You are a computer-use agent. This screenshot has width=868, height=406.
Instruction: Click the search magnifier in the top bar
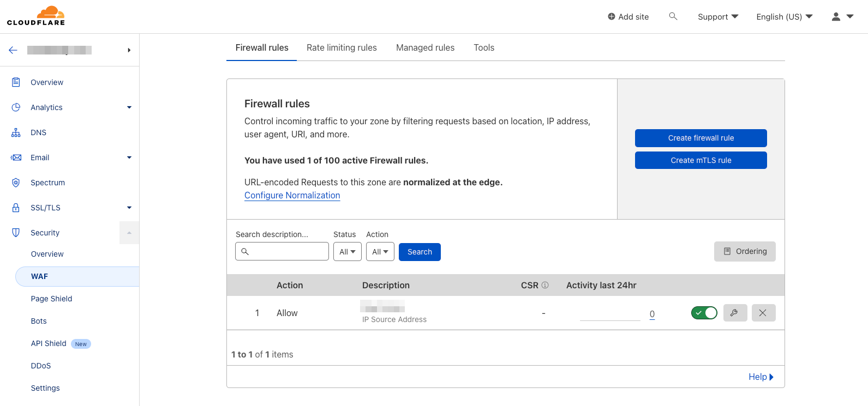pos(673,16)
